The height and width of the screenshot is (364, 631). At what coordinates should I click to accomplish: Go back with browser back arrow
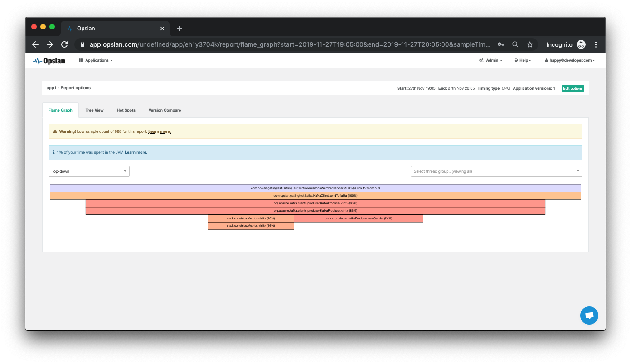35,44
